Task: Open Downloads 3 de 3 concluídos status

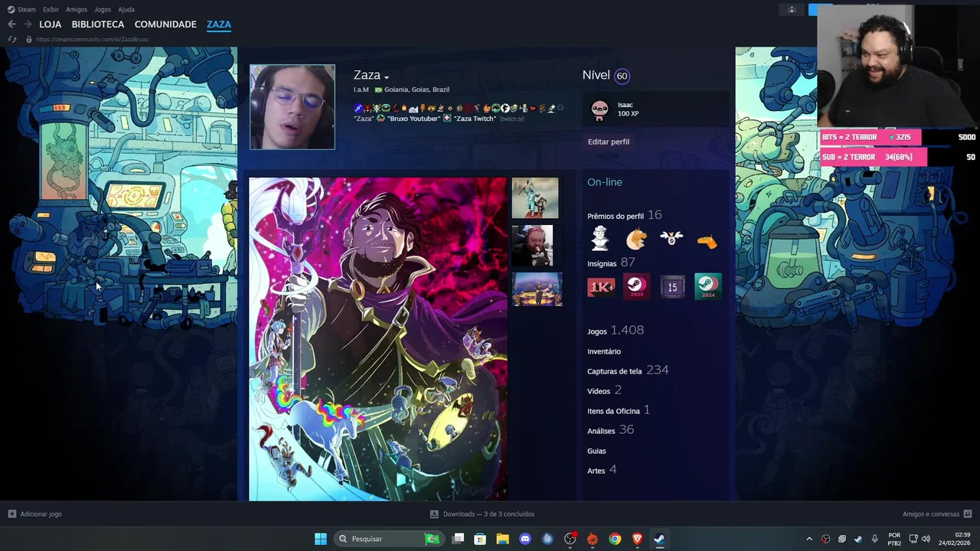Action: click(x=488, y=514)
